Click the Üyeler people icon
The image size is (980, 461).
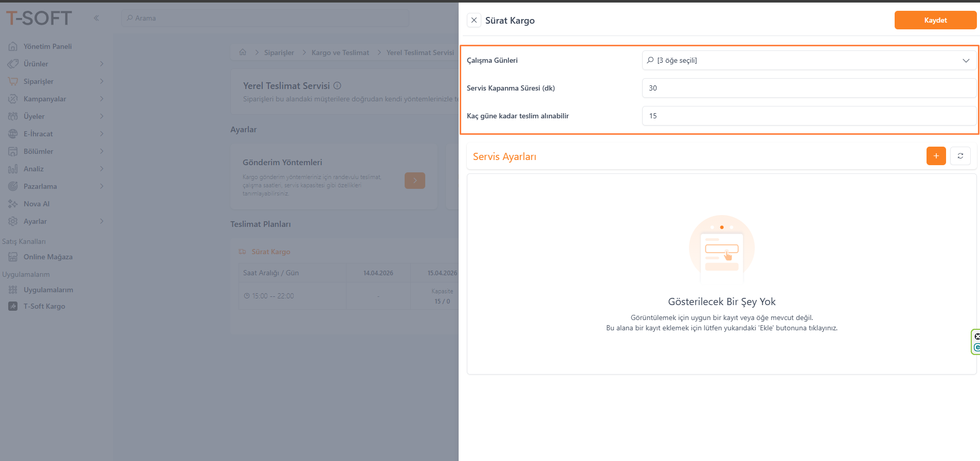[x=13, y=116]
